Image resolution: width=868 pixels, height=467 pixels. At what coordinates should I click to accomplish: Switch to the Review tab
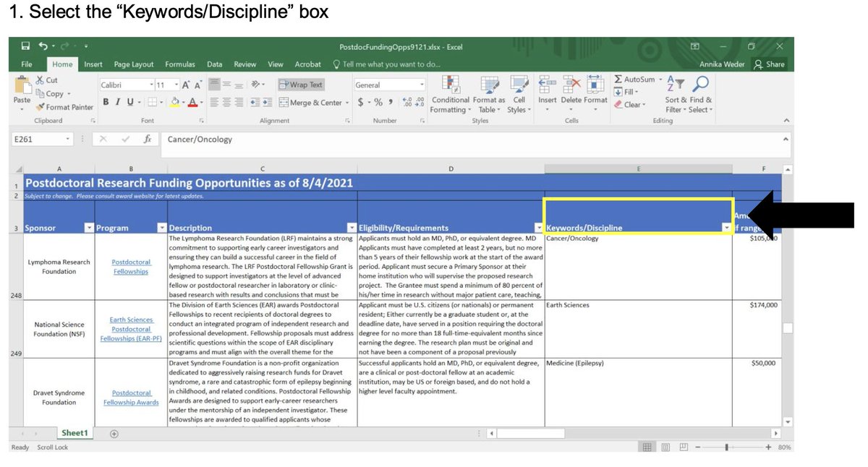(245, 64)
